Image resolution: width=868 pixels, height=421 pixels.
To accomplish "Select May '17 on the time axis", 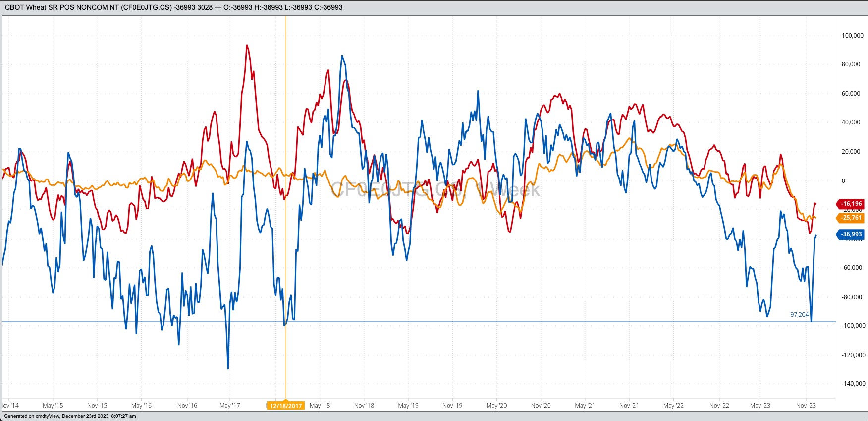I will pyautogui.click(x=230, y=406).
